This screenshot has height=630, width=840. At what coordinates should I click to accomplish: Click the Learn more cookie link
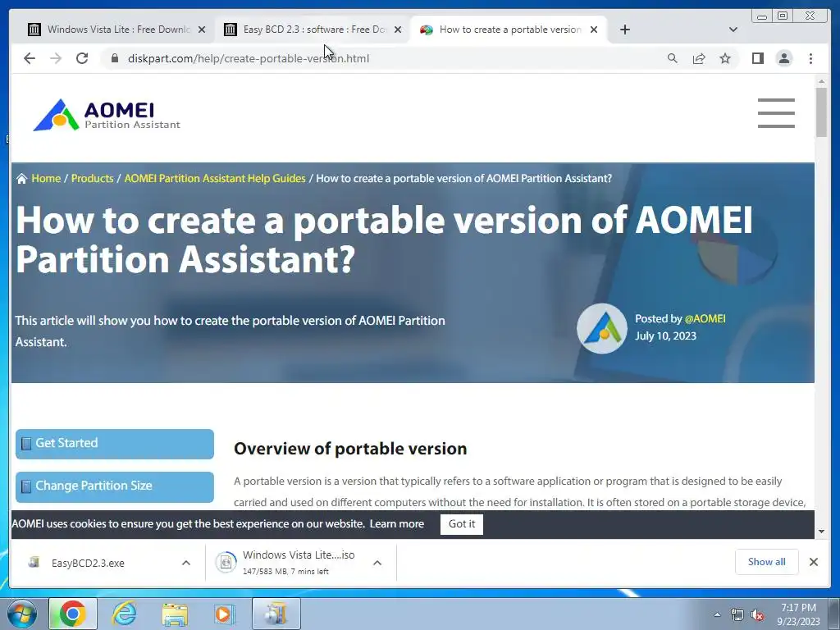[397, 524]
